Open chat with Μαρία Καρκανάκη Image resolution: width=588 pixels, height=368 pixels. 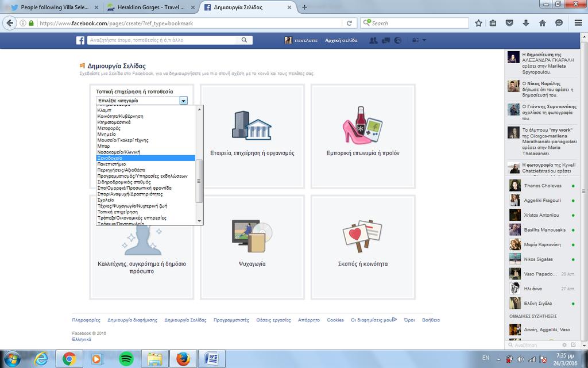(x=543, y=244)
